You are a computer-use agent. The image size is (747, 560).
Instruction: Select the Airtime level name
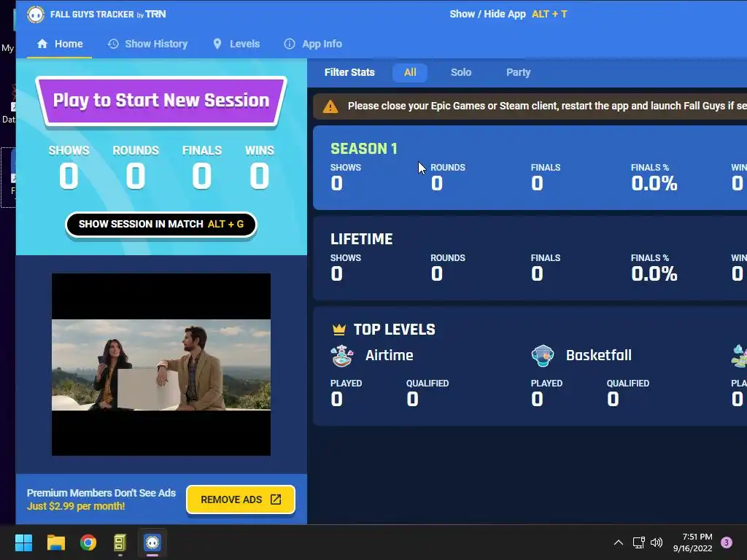[390, 355]
